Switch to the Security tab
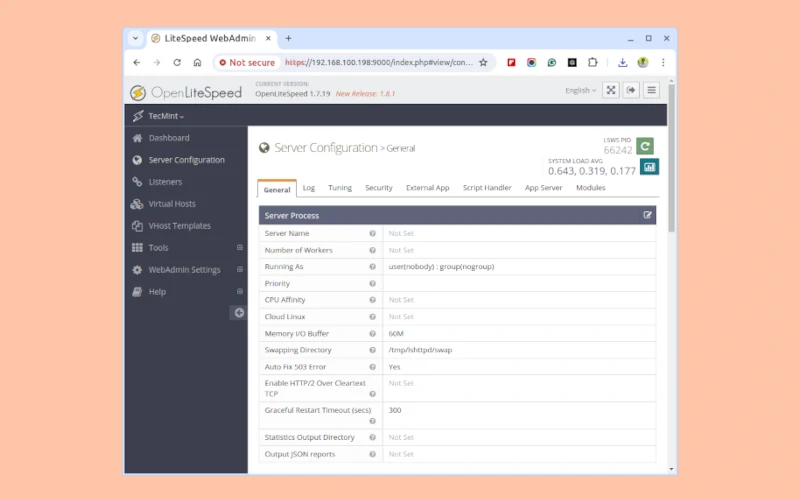This screenshot has width=800, height=500. click(379, 188)
